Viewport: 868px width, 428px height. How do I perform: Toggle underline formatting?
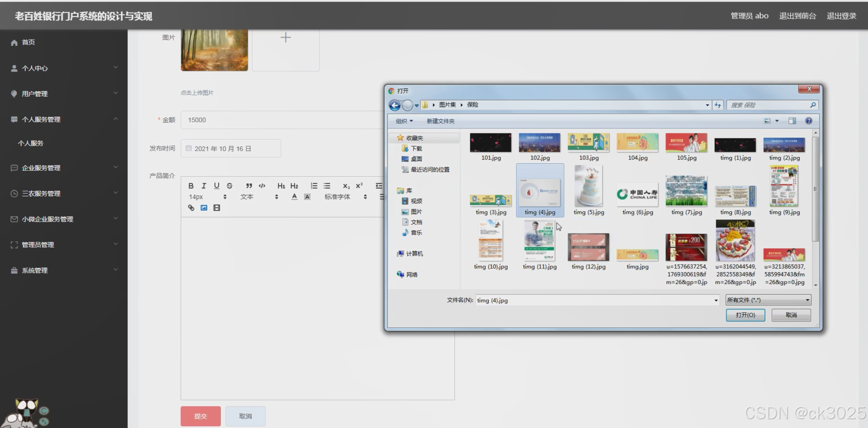pos(217,186)
